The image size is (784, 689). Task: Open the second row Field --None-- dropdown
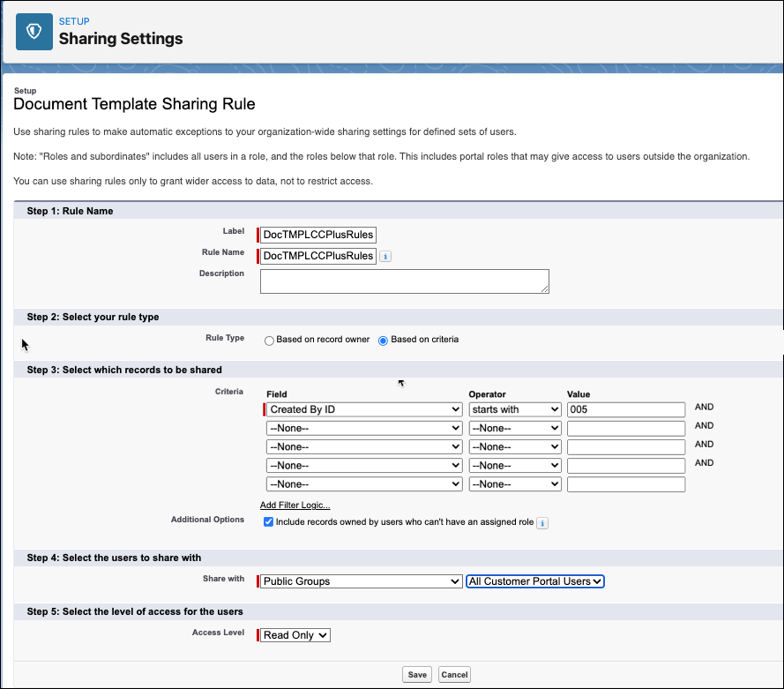tap(364, 428)
